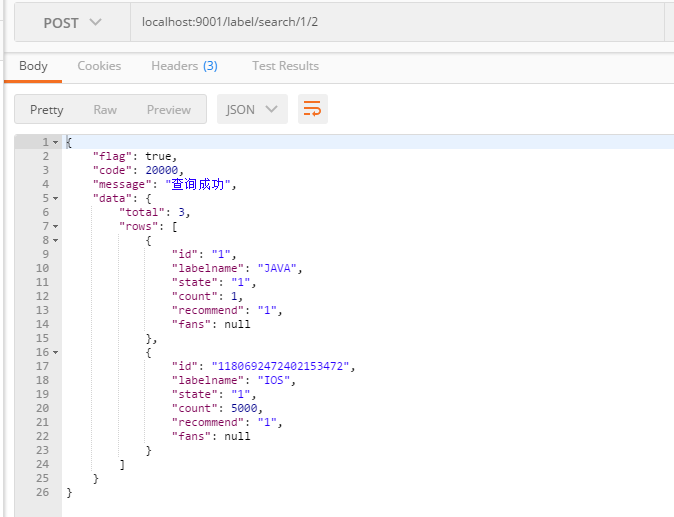Click the null value on line 22

[237, 437]
